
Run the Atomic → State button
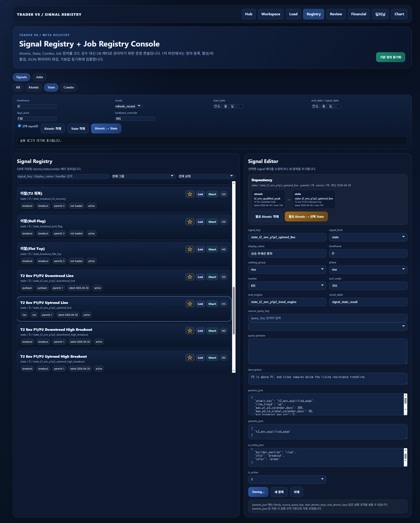tap(106, 129)
